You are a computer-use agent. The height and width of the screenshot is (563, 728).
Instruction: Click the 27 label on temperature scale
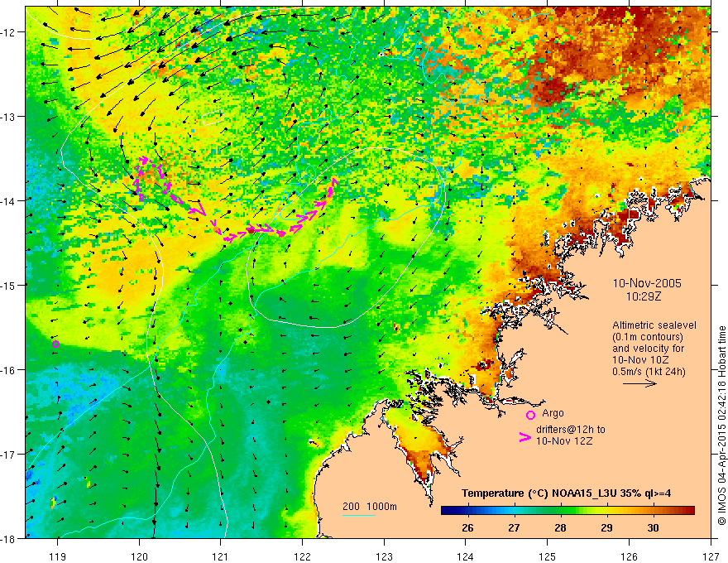click(x=514, y=528)
